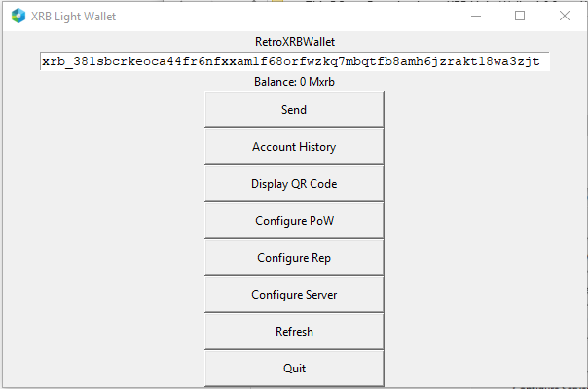Click the RetroXRBWallet label
The width and height of the screenshot is (588, 389).
pos(295,42)
